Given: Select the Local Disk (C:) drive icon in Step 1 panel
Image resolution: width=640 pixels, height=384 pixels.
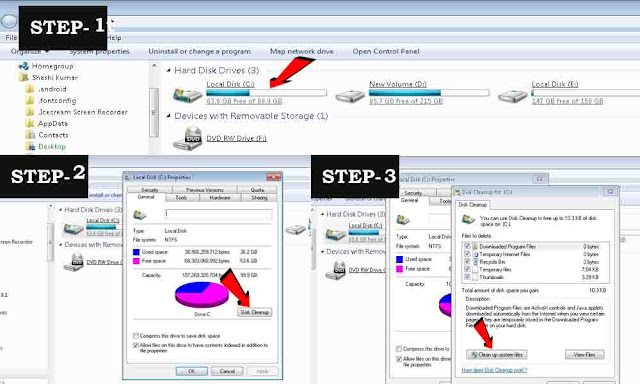Looking at the screenshot, I should click(x=187, y=95).
